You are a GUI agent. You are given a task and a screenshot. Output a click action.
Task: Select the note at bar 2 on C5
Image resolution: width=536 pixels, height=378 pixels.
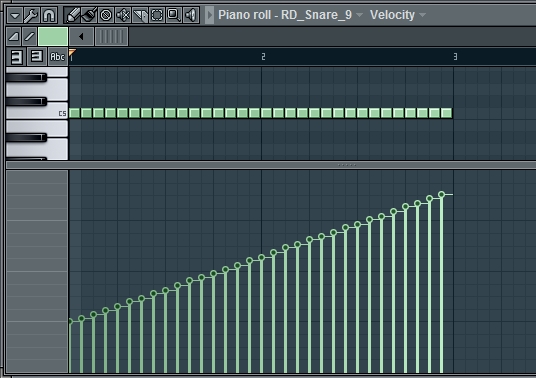[x=266, y=113]
